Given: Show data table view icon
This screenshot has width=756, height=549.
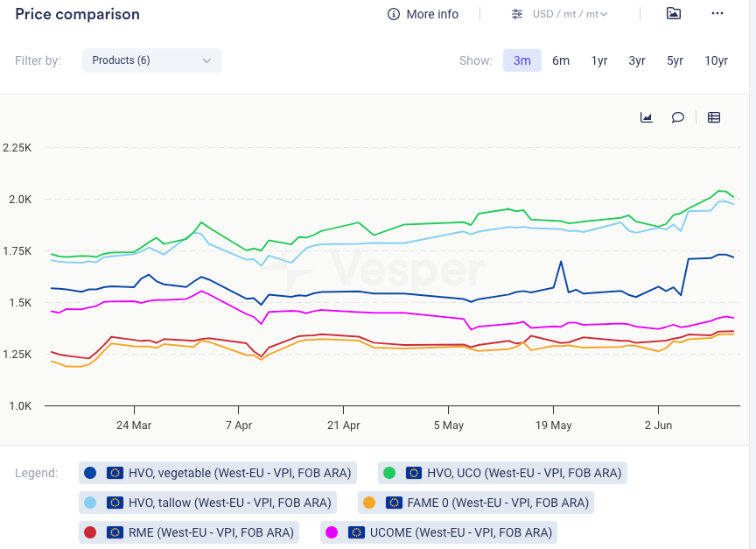Looking at the screenshot, I should click(x=714, y=117).
